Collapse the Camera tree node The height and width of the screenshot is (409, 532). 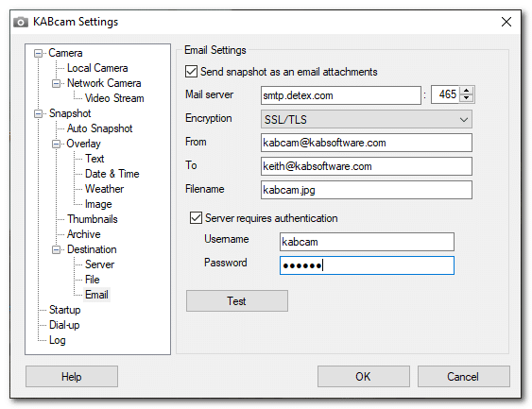coord(39,53)
